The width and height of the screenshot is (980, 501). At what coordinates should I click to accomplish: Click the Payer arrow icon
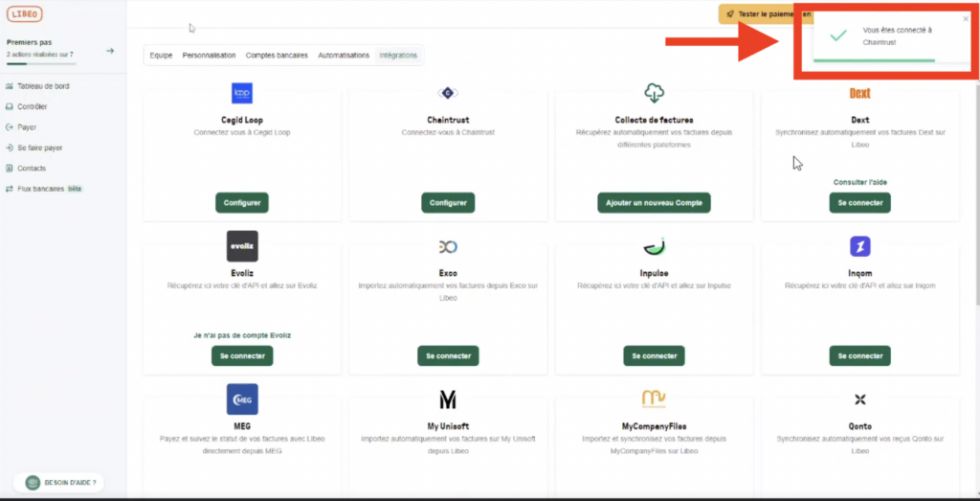[10, 127]
